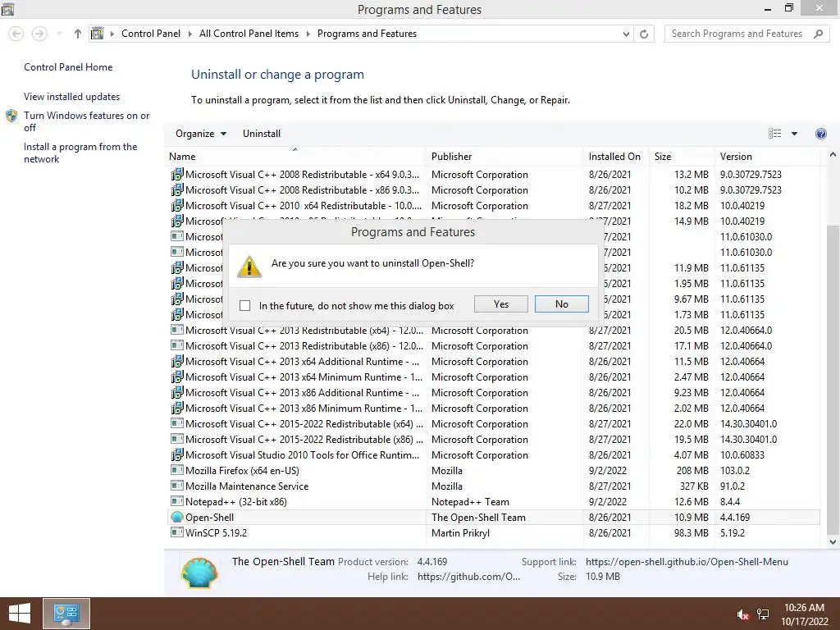Viewport: 840px width, 630px height.
Task: Click the search magnifier icon
Action: (818, 34)
